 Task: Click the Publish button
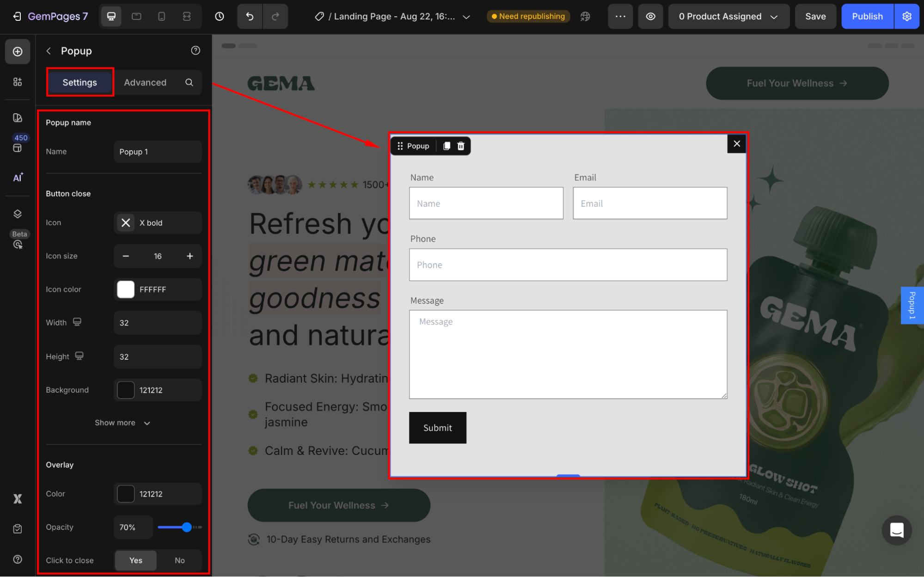[867, 17]
